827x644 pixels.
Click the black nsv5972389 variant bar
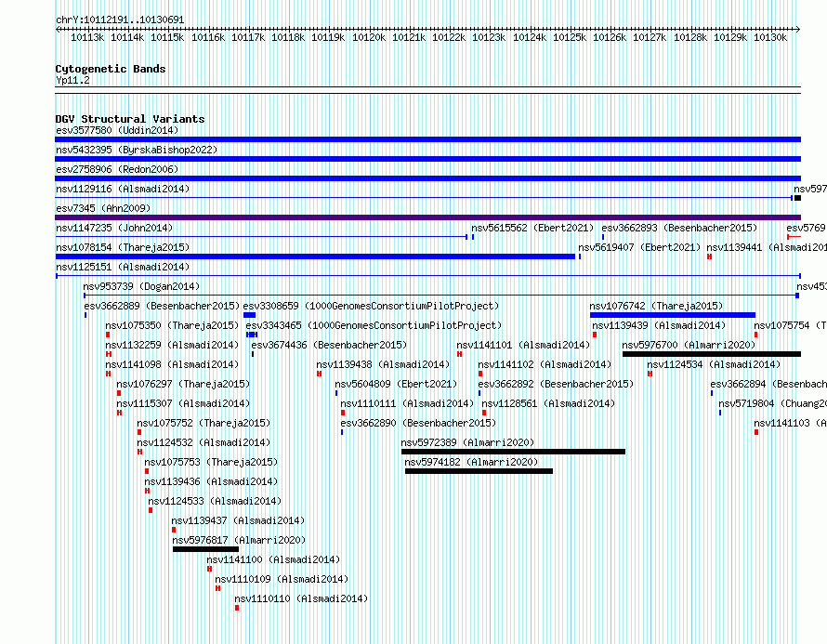513,452
